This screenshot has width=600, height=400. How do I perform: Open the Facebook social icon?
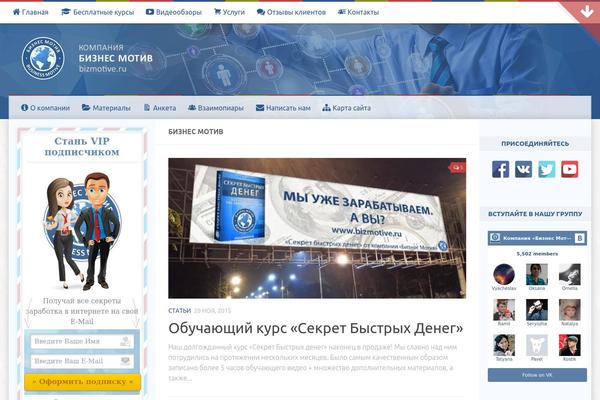[501, 169]
